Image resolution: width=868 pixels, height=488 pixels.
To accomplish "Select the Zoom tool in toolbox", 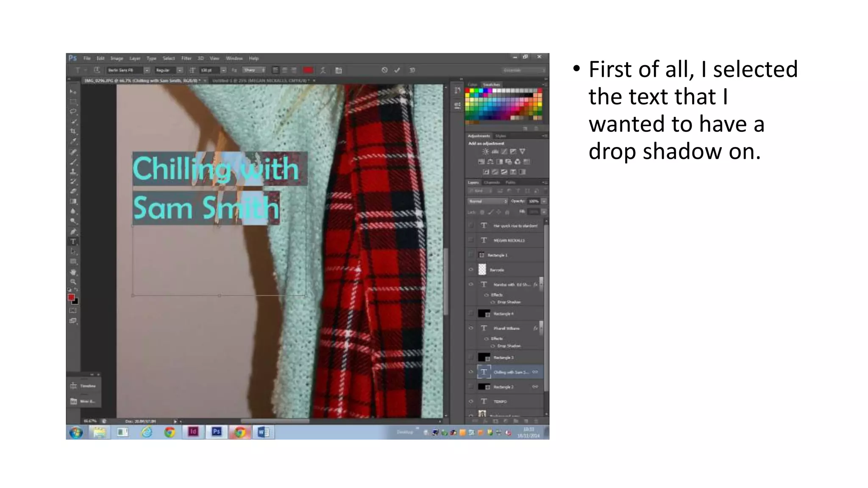I will [73, 282].
